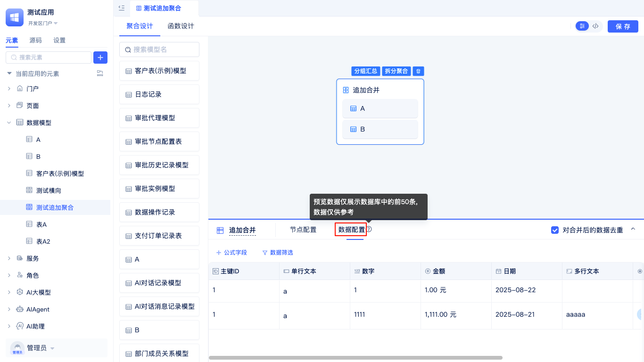Focus the 搜索模型名 search field

click(x=159, y=49)
